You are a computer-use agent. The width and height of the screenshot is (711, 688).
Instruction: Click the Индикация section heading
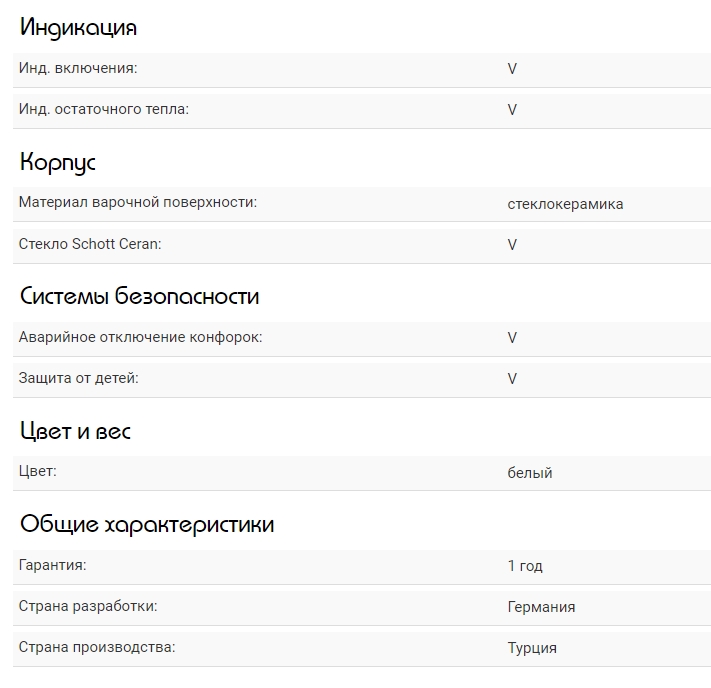click(x=78, y=28)
